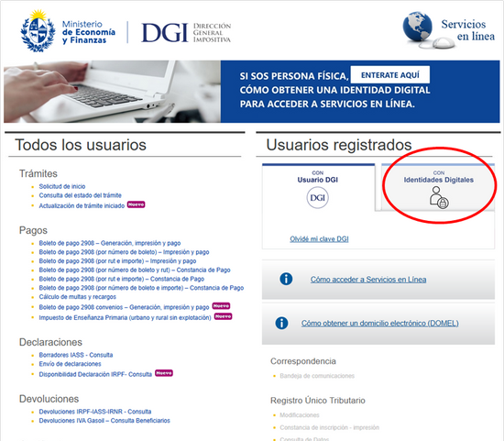Click the info icon beside domicilio electrónico (DOMEL)

pyautogui.click(x=281, y=323)
